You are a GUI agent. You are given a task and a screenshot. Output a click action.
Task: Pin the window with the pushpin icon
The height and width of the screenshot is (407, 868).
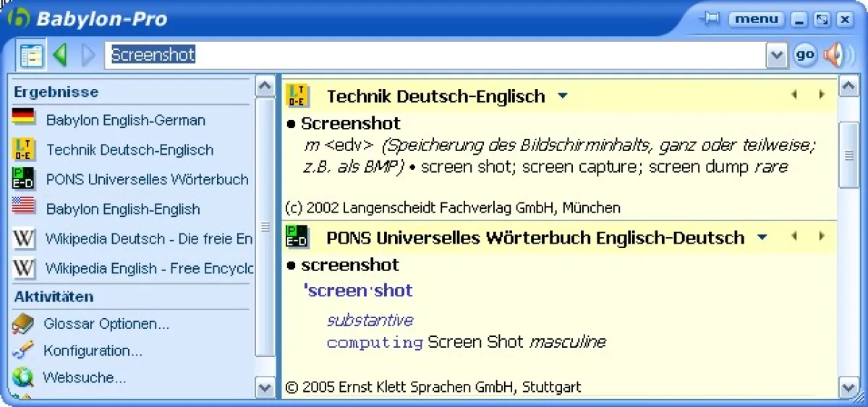(712, 19)
